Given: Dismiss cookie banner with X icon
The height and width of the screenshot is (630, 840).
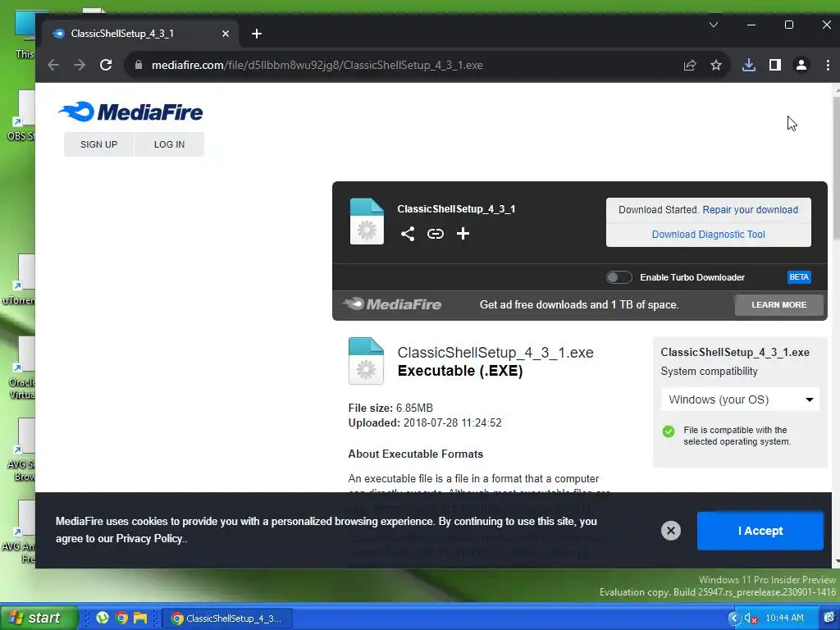Looking at the screenshot, I should (x=671, y=531).
